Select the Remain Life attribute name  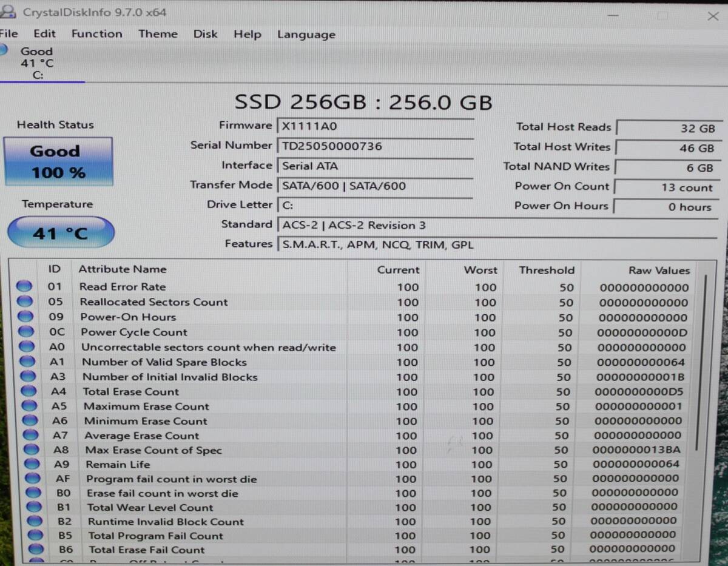(118, 464)
